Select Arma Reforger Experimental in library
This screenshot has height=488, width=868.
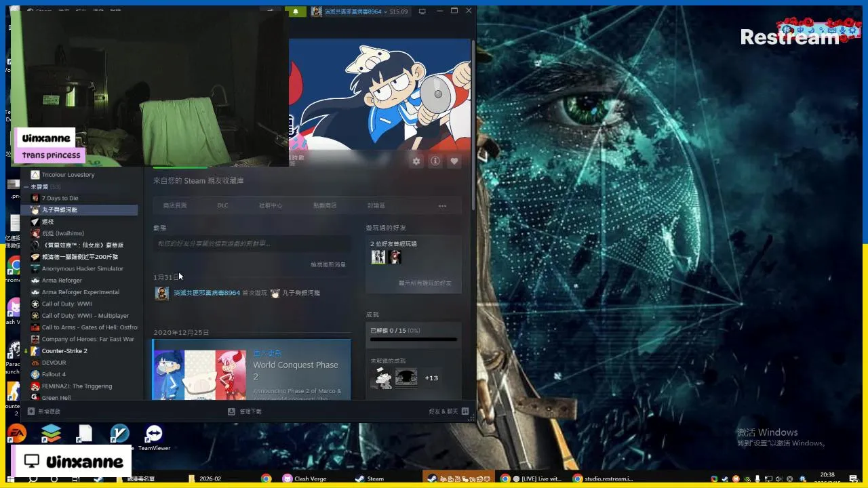pyautogui.click(x=80, y=292)
